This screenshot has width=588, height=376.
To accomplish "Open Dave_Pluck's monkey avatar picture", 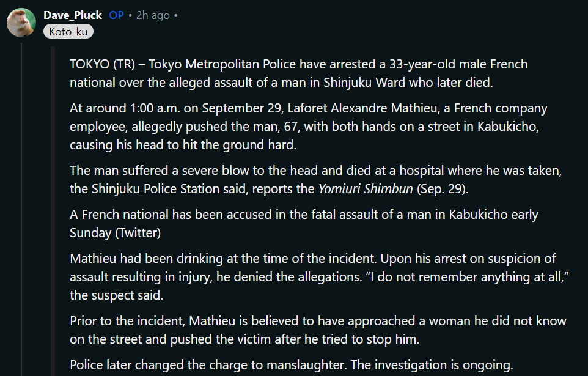I will click(x=21, y=23).
